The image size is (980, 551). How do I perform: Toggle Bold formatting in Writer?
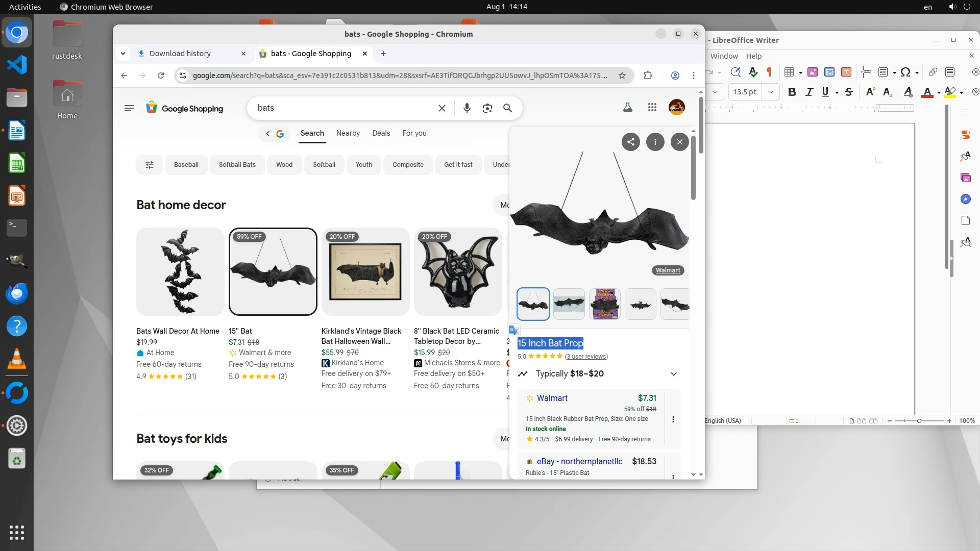(x=792, y=92)
